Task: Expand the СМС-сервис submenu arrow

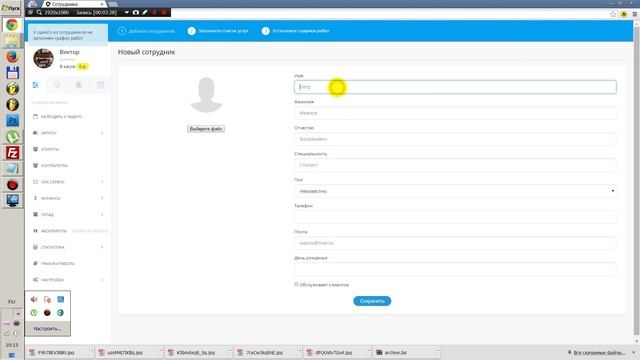Action: point(102,182)
